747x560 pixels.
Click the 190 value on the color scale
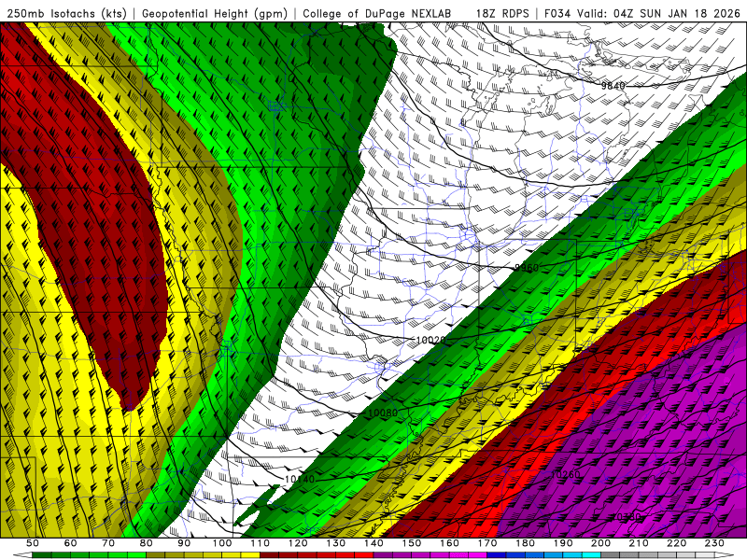[563, 543]
